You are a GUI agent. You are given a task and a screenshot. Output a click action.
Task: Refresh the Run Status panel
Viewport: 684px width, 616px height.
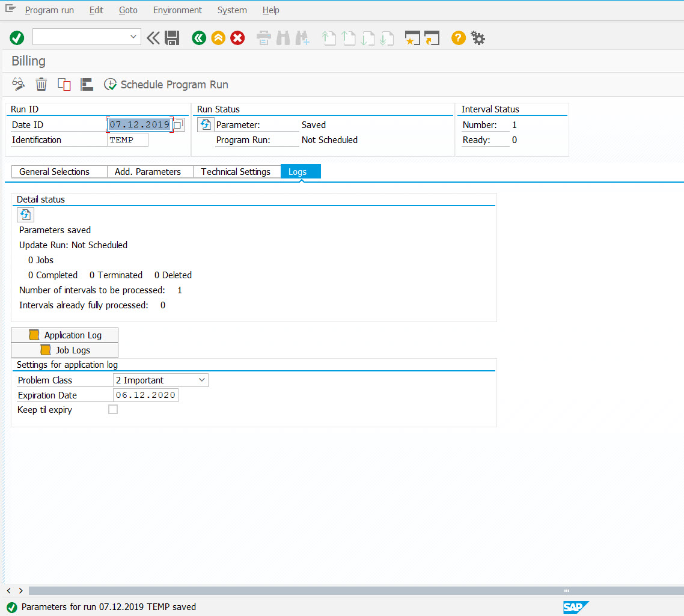pos(205,124)
